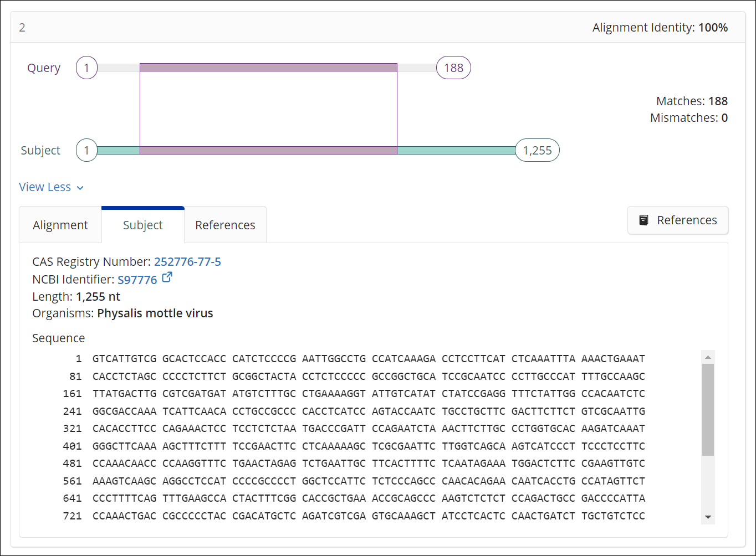Viewport: 756px width, 556px height.
Task: Click the Mismatches: 0 text
Action: click(x=689, y=118)
